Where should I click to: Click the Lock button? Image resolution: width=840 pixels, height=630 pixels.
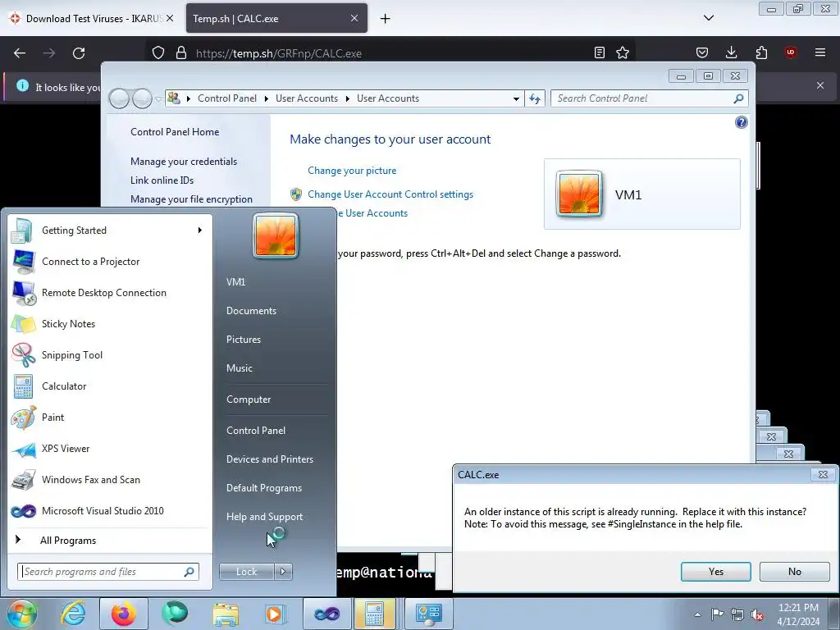247,572
